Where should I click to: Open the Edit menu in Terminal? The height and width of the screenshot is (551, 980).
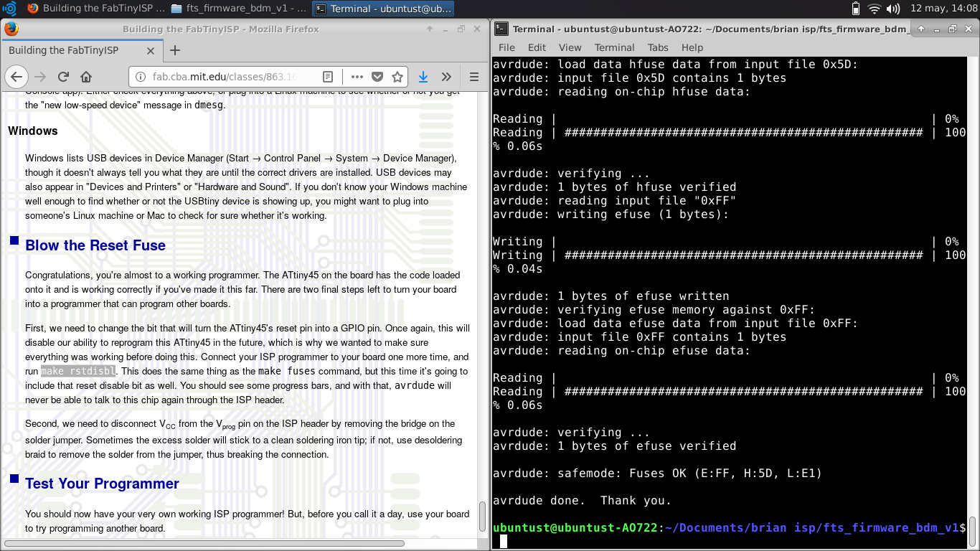(537, 47)
